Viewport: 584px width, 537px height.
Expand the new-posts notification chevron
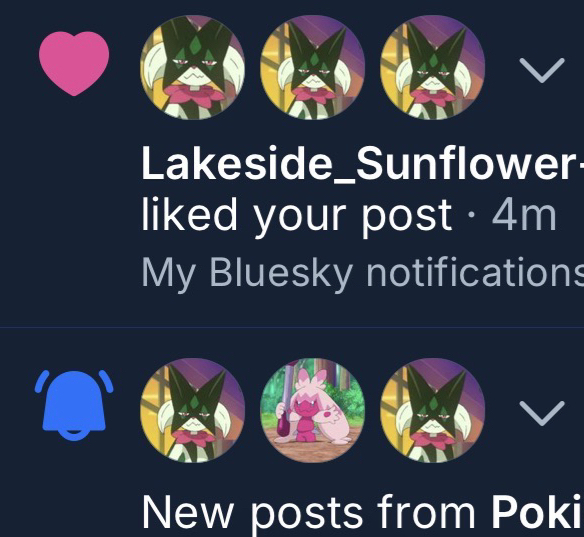point(542,413)
